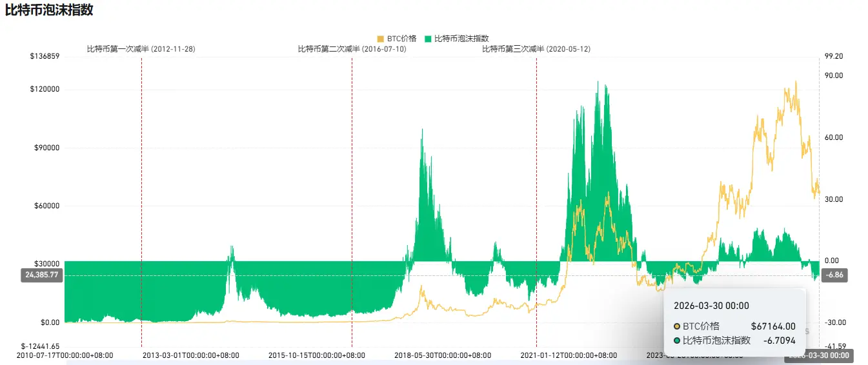Image resolution: width=868 pixels, height=365 pixels.
Task: Toggle the BTC价格 legend entry
Action: [x=397, y=39]
